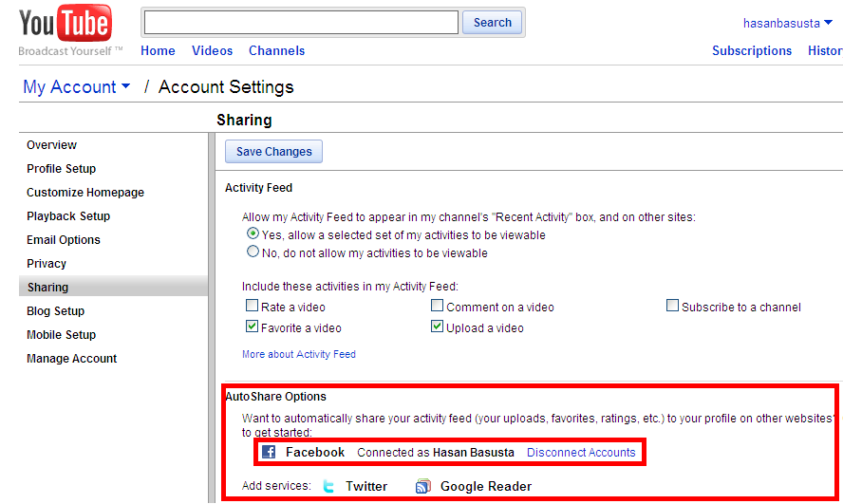
Task: Select No, do not allow activities viewable
Action: pyautogui.click(x=253, y=252)
